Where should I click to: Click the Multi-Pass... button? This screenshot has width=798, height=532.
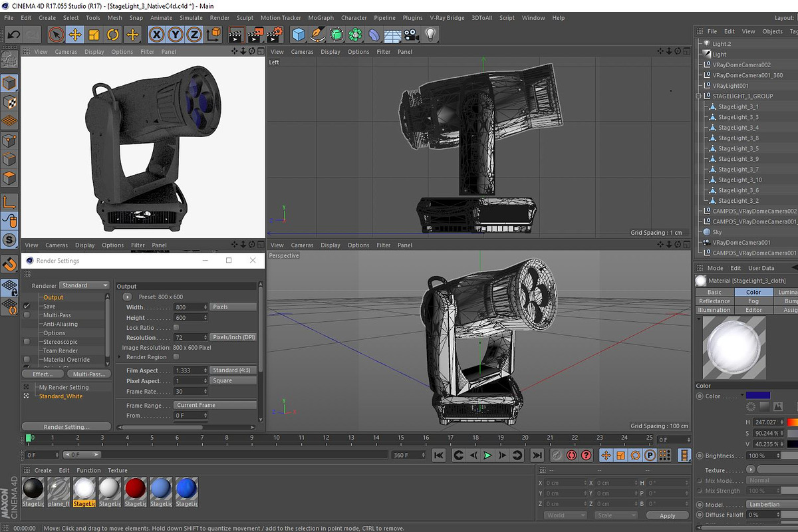coord(88,374)
